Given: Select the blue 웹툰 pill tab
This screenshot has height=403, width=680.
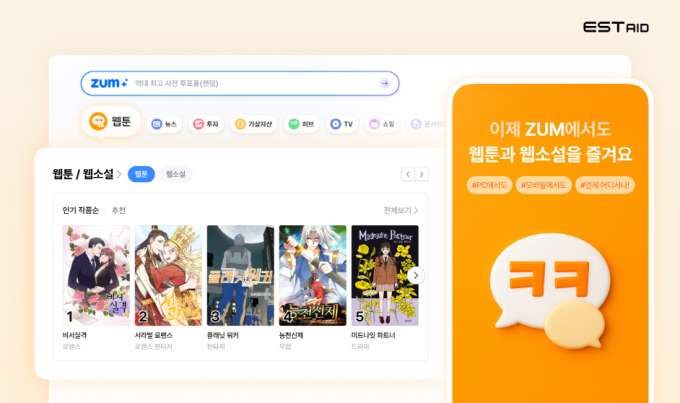Looking at the screenshot, I should pyautogui.click(x=141, y=174).
